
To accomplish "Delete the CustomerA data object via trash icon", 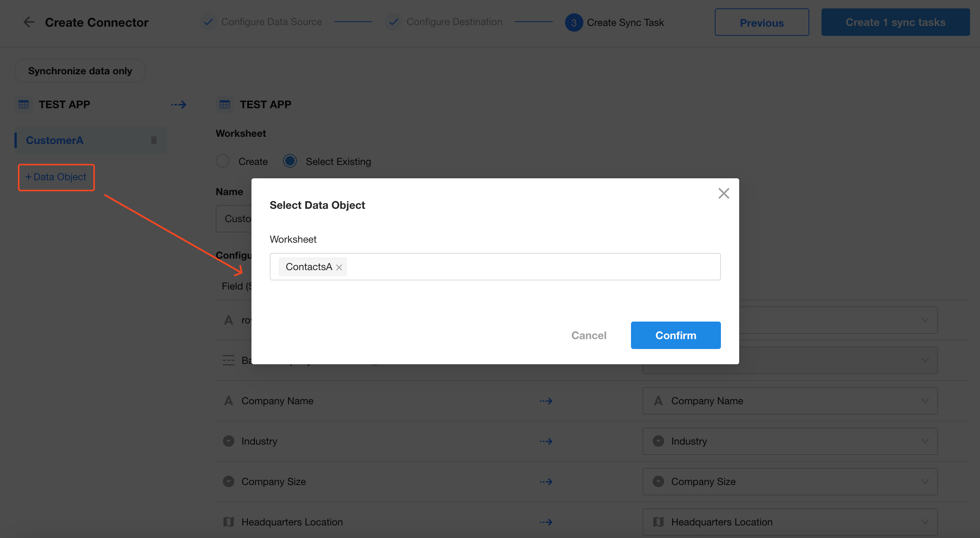I will [x=154, y=140].
